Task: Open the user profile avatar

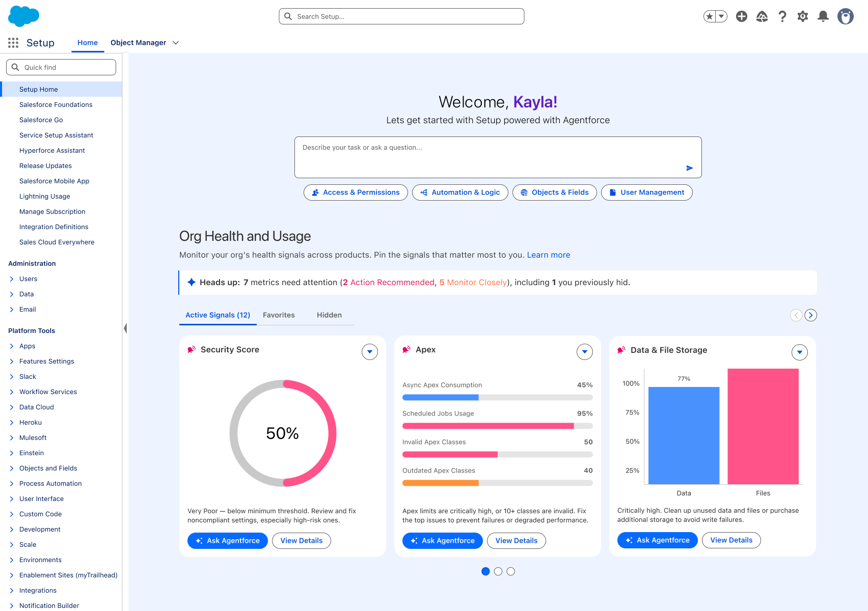Action: (x=846, y=16)
